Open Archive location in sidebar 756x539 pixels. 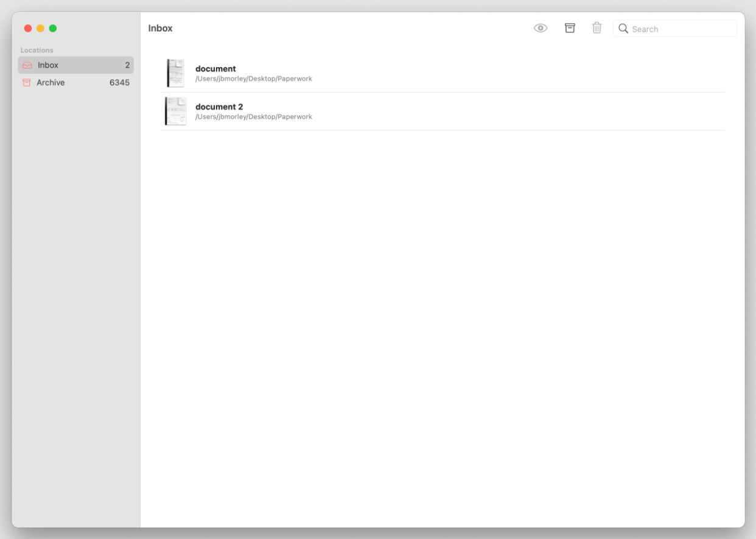(76, 82)
